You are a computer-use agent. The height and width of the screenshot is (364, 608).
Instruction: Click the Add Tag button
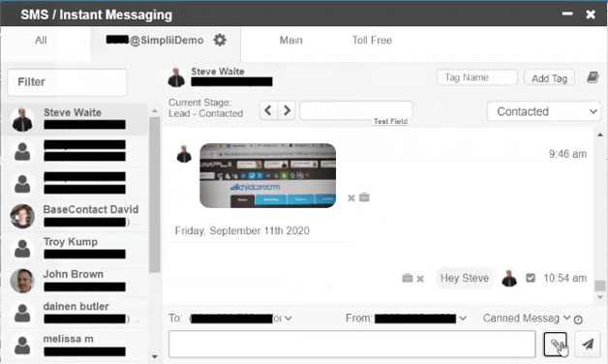point(549,77)
